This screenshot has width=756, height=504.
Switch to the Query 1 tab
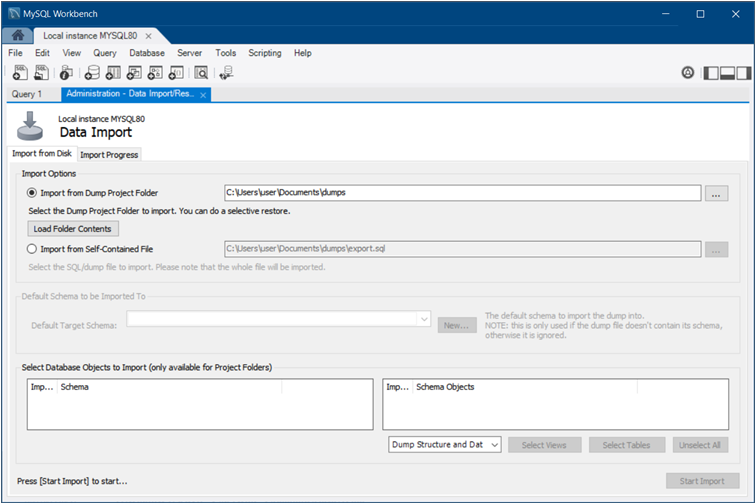click(x=27, y=94)
